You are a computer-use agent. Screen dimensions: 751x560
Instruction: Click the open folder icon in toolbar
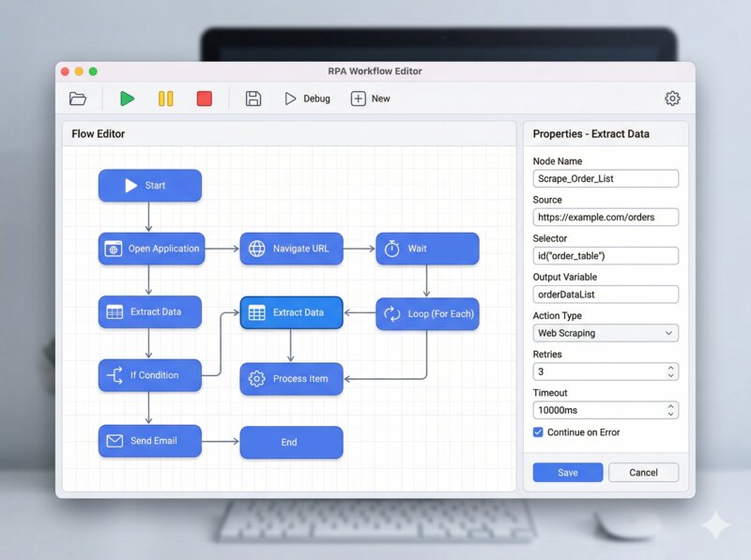78,98
